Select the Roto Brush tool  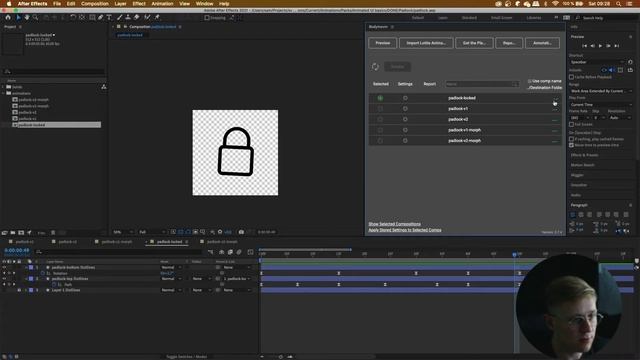pyautogui.click(x=147, y=18)
